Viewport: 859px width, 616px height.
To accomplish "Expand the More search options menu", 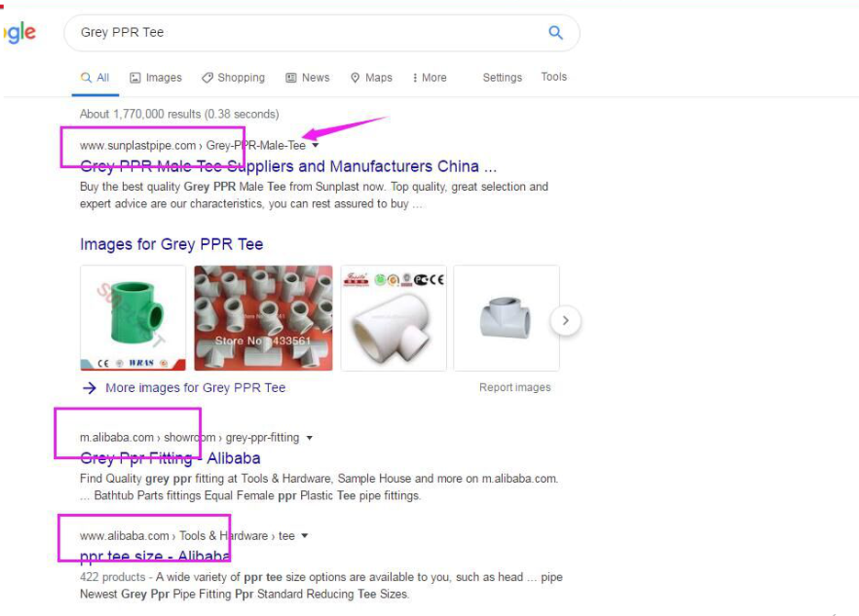I will pos(429,78).
